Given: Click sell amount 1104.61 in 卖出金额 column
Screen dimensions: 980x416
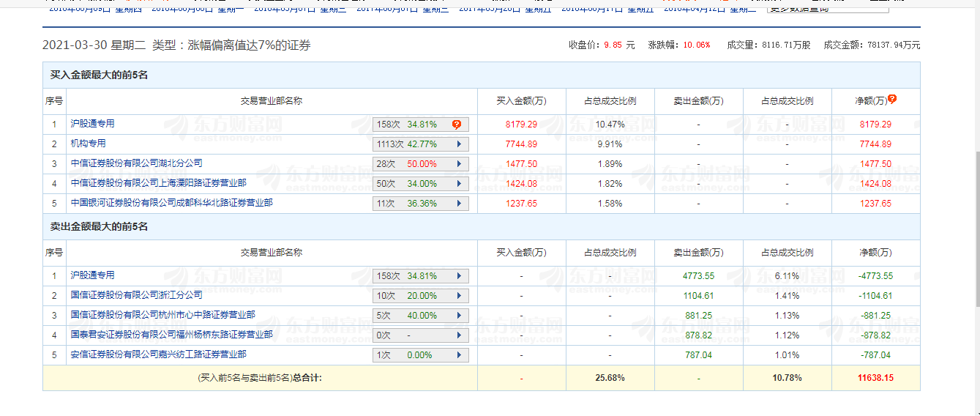Looking at the screenshot, I should [x=698, y=296].
